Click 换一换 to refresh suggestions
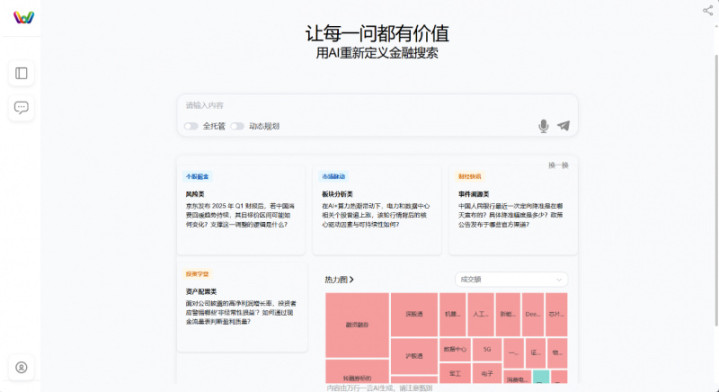The image size is (719, 392). [x=559, y=165]
